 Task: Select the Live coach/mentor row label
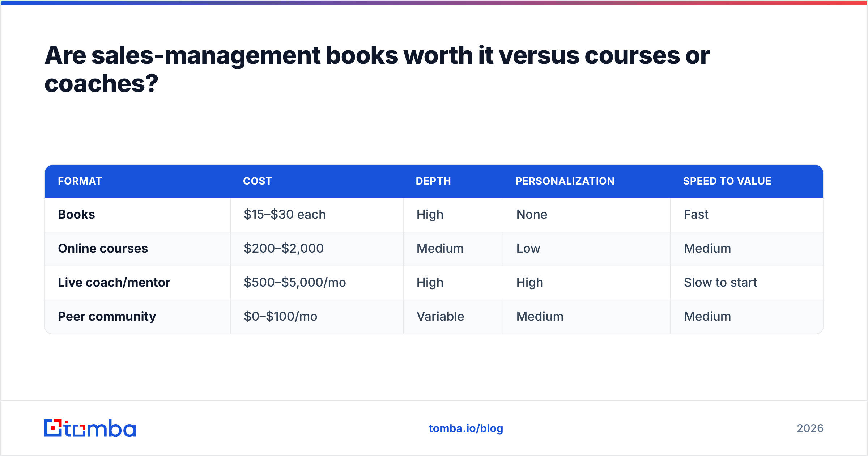tap(114, 283)
